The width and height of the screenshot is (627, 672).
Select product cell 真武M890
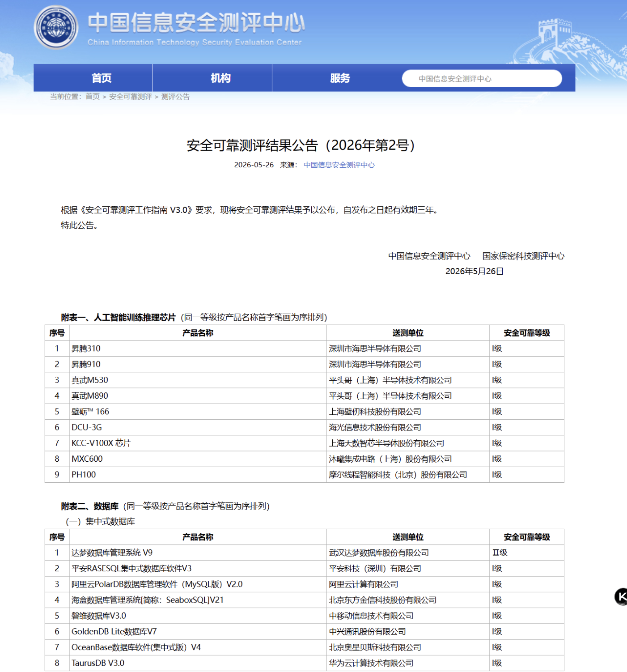[198, 396]
